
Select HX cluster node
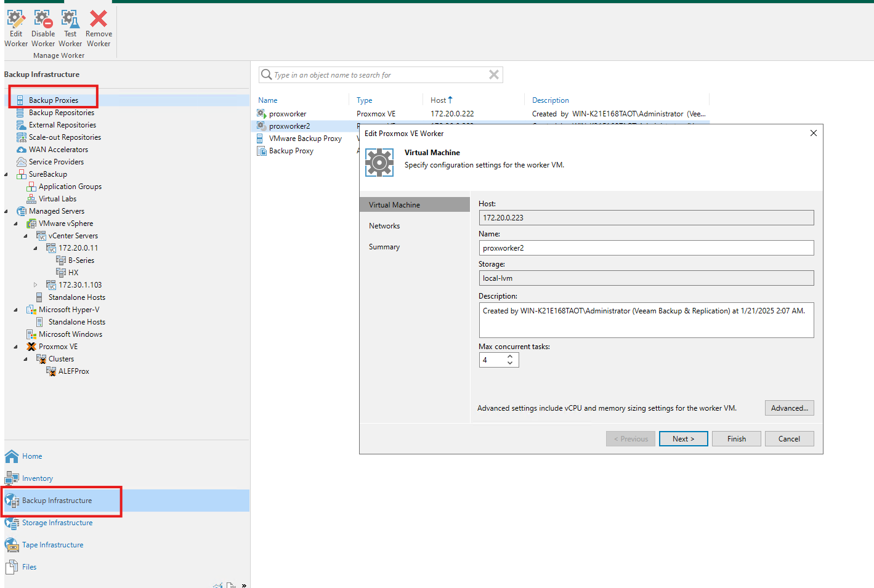point(73,273)
